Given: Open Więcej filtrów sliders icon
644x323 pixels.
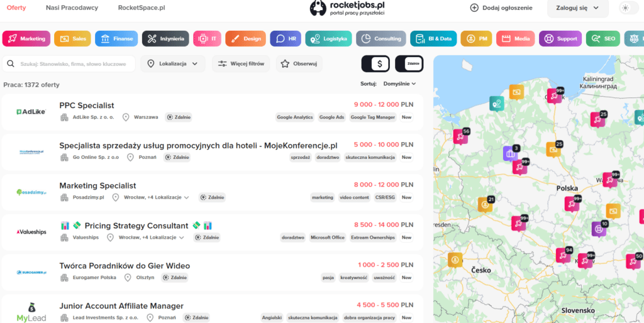Looking at the screenshot, I should tap(222, 63).
